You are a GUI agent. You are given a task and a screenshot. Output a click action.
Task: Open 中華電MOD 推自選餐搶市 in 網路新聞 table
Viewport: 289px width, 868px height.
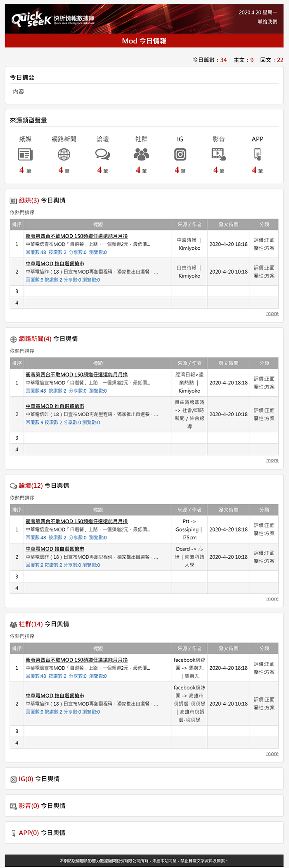pos(55,406)
